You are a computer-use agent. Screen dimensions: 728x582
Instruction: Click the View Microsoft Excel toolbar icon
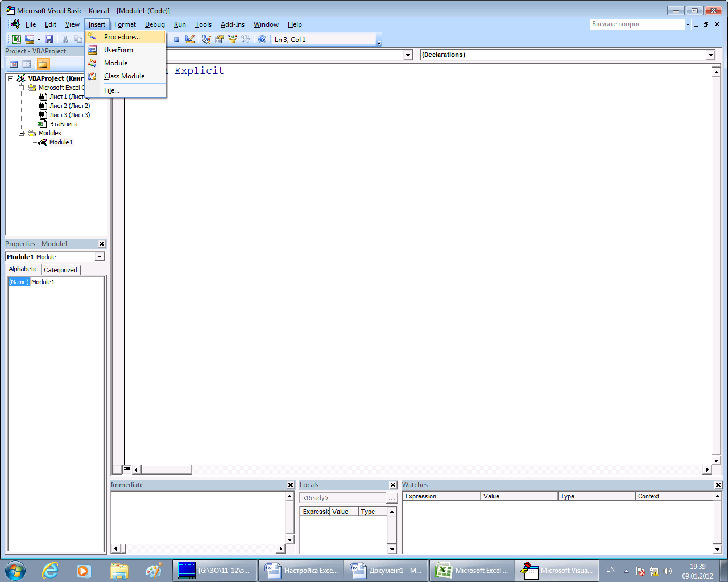16,39
